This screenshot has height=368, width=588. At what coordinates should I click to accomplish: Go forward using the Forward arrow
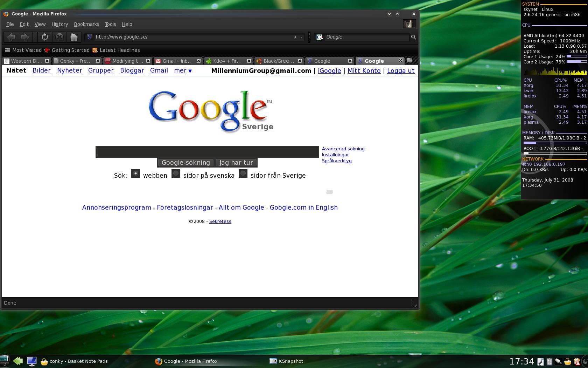pos(24,37)
